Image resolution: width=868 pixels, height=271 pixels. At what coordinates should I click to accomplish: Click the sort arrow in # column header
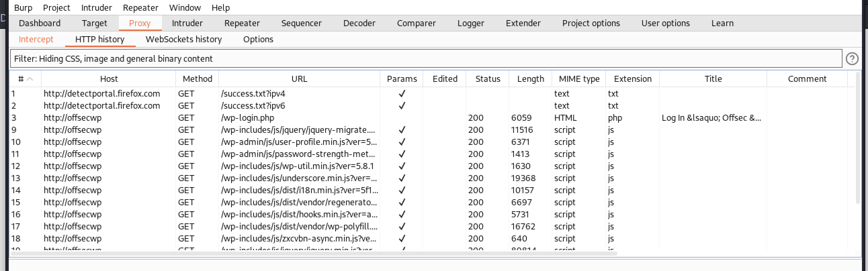click(30, 79)
